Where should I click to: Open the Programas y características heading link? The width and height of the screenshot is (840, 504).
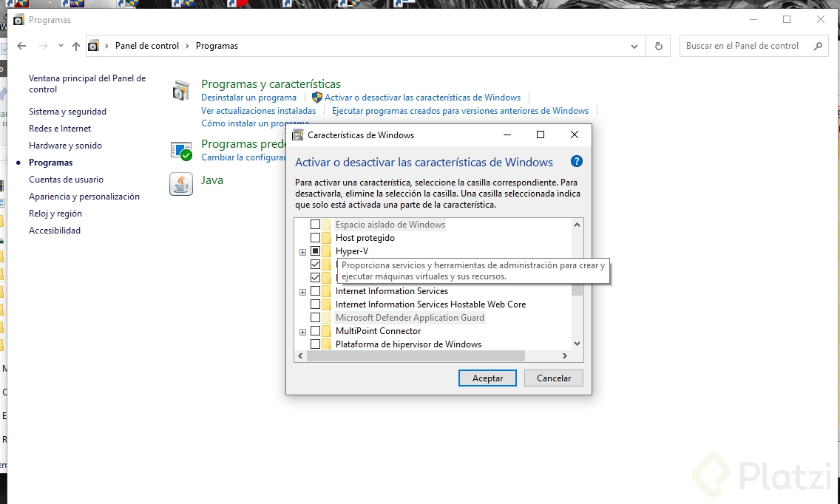[271, 84]
